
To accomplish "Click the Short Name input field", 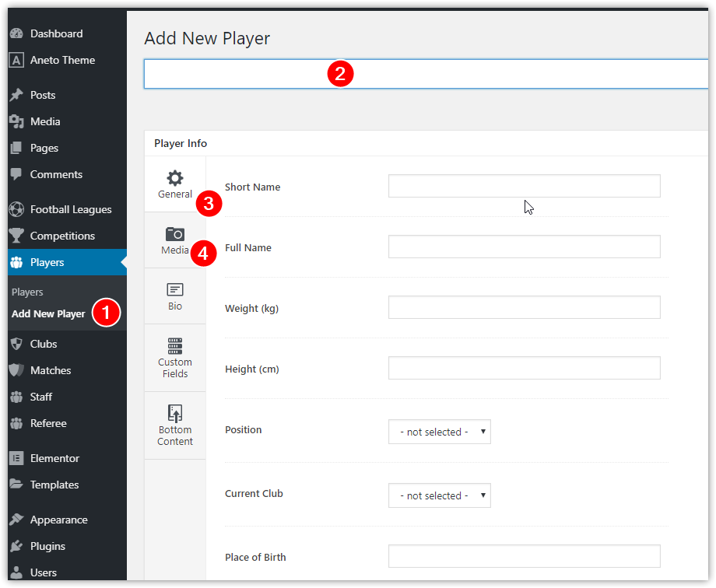I will (x=525, y=186).
